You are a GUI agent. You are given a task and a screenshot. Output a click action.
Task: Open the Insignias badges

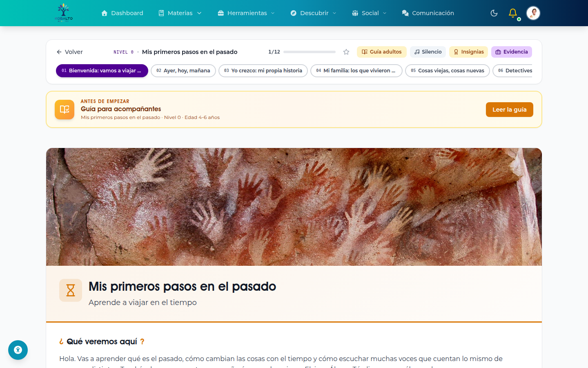[x=469, y=52]
